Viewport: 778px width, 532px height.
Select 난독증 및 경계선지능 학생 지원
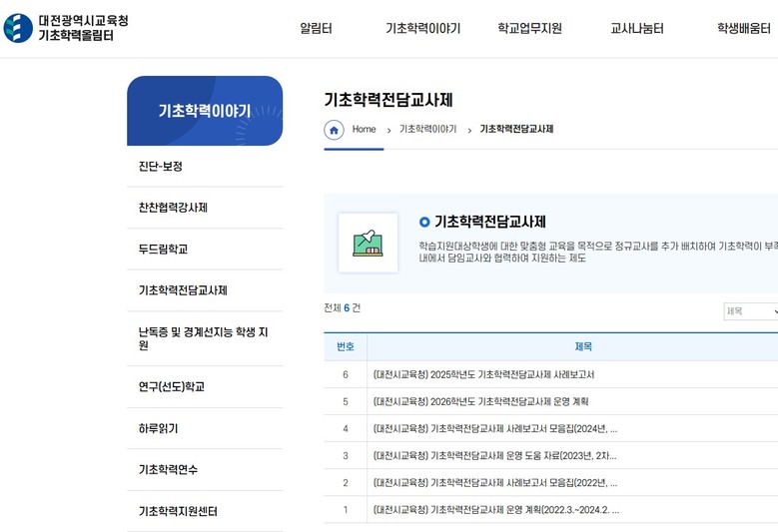203,338
